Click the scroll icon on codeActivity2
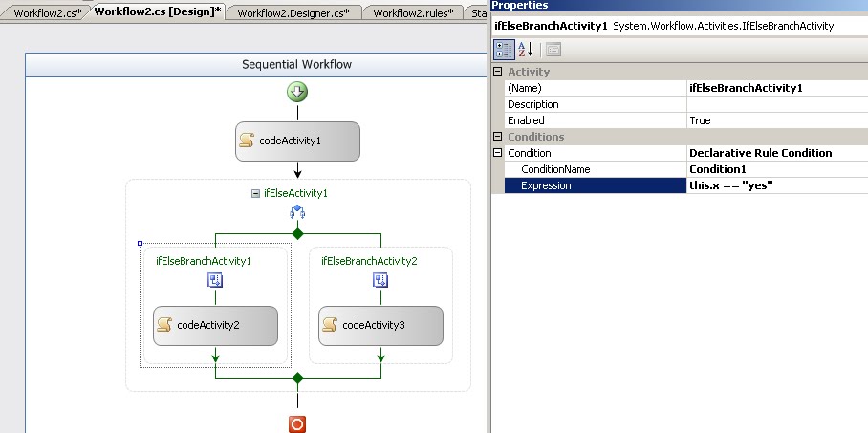 164,325
